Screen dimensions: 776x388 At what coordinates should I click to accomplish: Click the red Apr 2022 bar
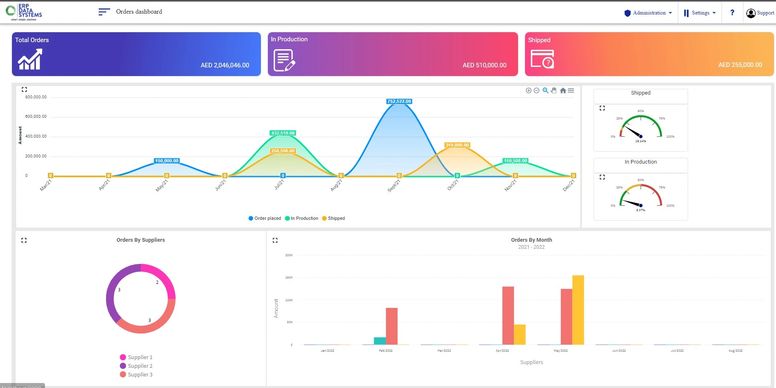(x=508, y=316)
